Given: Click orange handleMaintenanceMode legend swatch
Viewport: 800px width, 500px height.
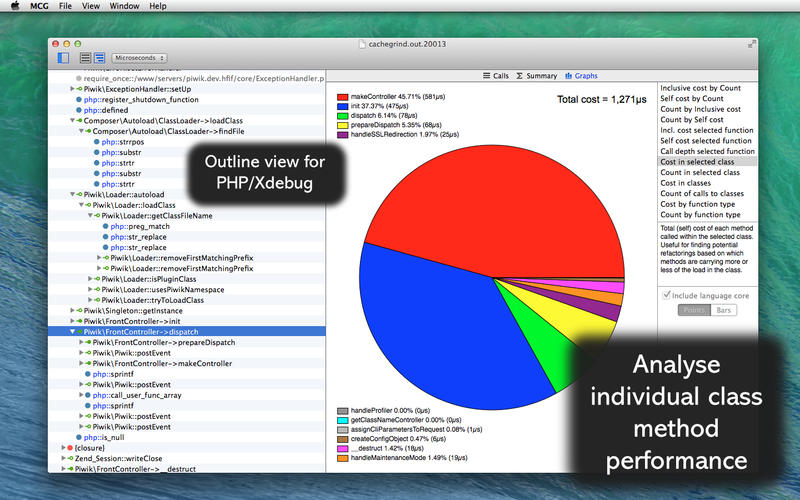Looking at the screenshot, I should click(x=342, y=458).
